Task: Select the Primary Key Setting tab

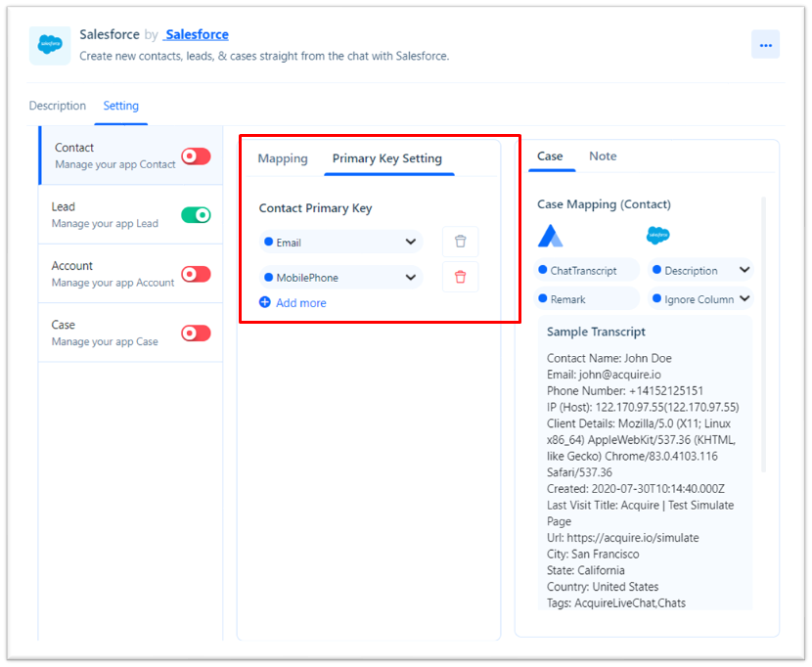Action: point(387,158)
